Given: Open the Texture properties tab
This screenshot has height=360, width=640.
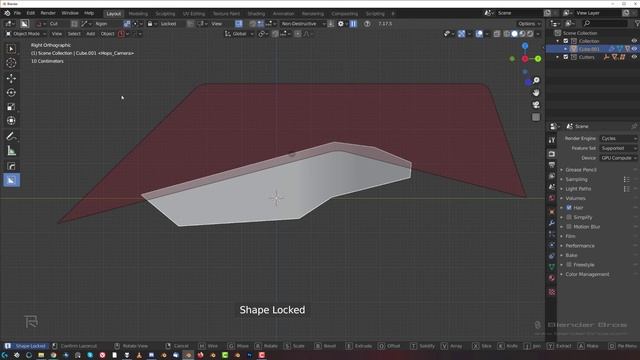Looking at the screenshot, I should pos(552,292).
